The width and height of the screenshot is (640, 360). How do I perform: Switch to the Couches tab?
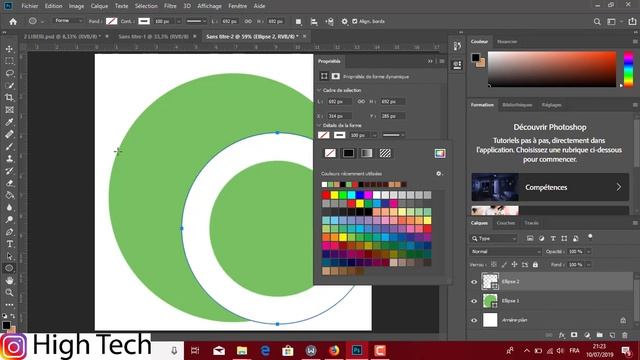click(506, 223)
